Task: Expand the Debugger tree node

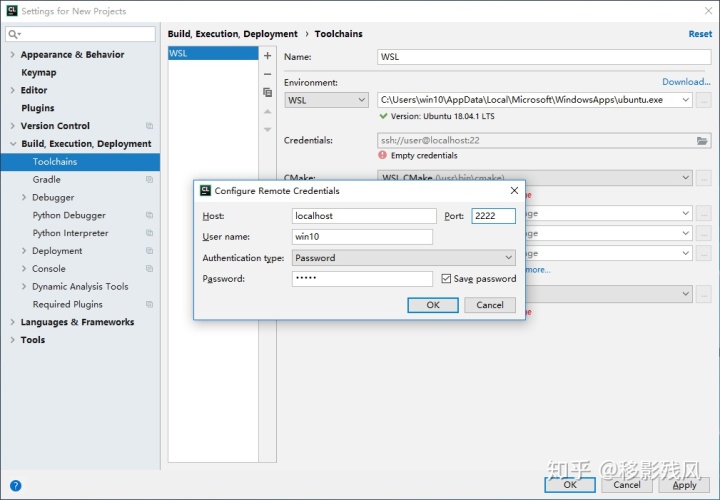Action: click(24, 197)
